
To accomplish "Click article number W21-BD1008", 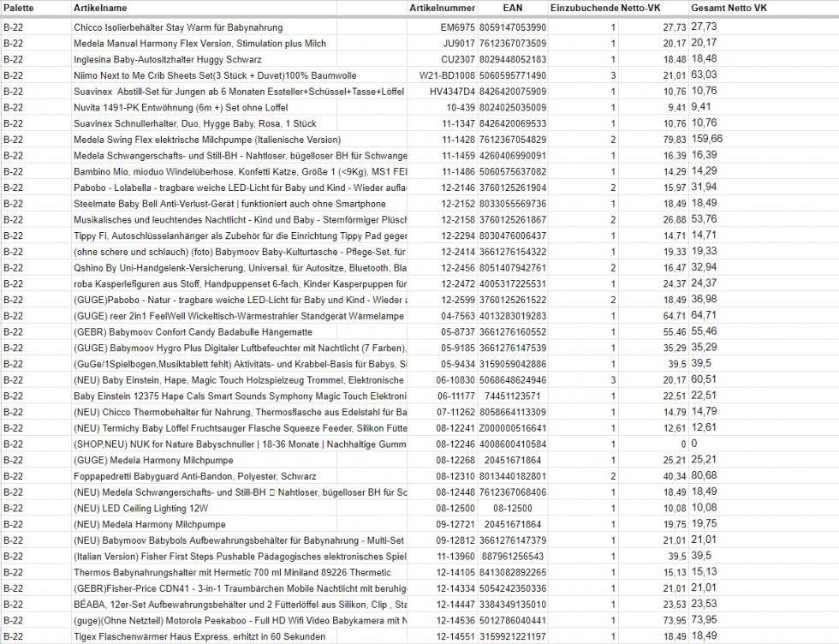I will pyautogui.click(x=447, y=75).
